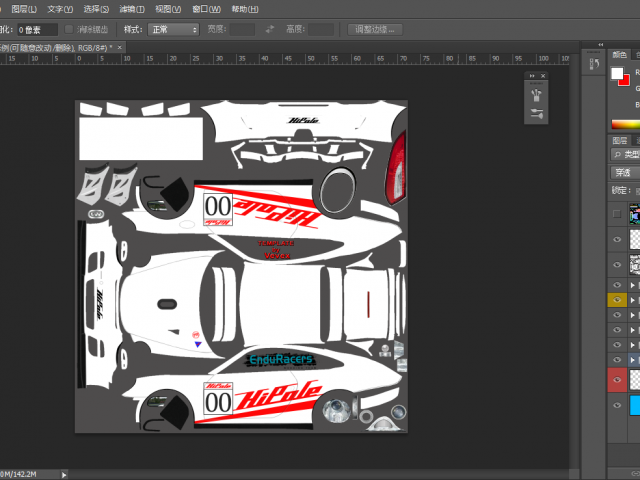Toggle eye of first layer group

(617, 285)
